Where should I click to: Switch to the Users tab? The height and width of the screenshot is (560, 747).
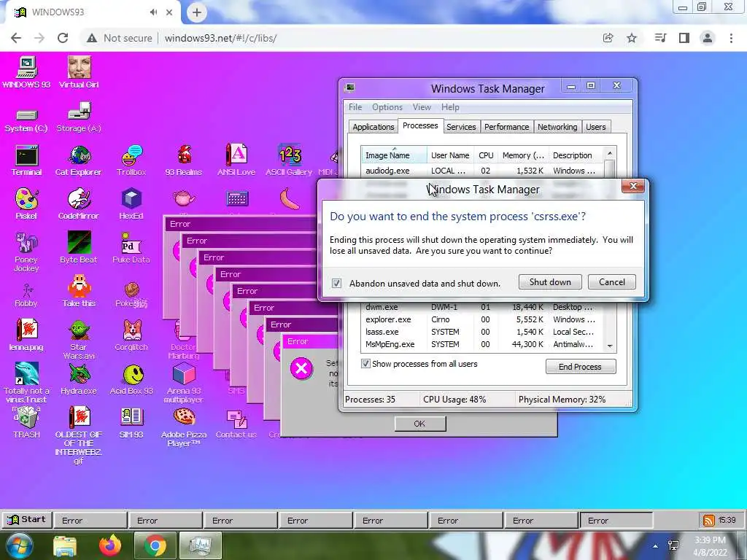[x=595, y=127]
